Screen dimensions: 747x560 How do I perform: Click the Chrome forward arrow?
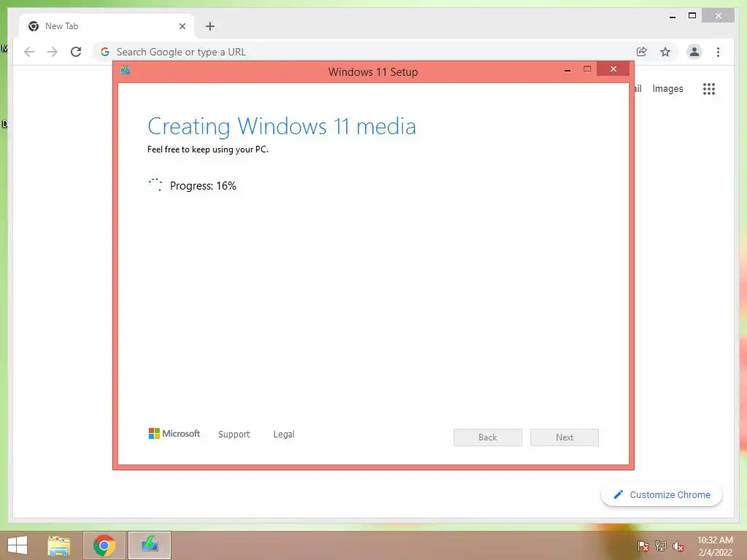(53, 52)
